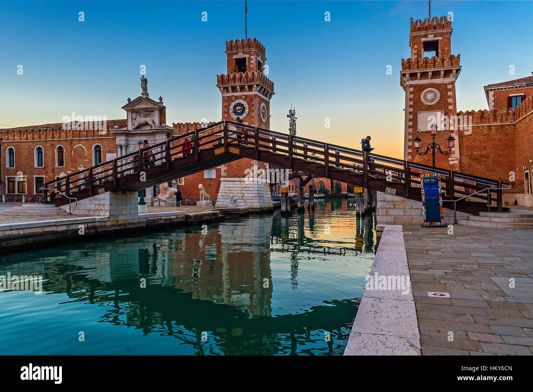Click the alamy logo in the bottom strip
Screen dimensions: 533x392
41,374
